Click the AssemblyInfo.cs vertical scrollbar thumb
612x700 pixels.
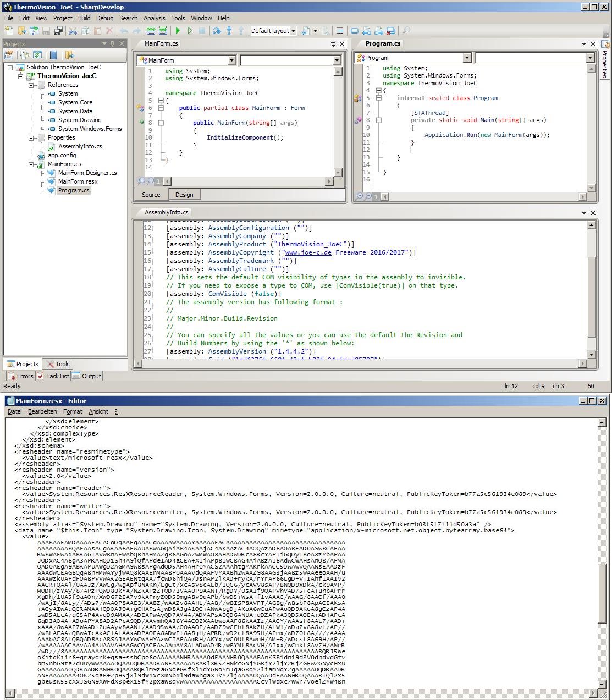592,297
